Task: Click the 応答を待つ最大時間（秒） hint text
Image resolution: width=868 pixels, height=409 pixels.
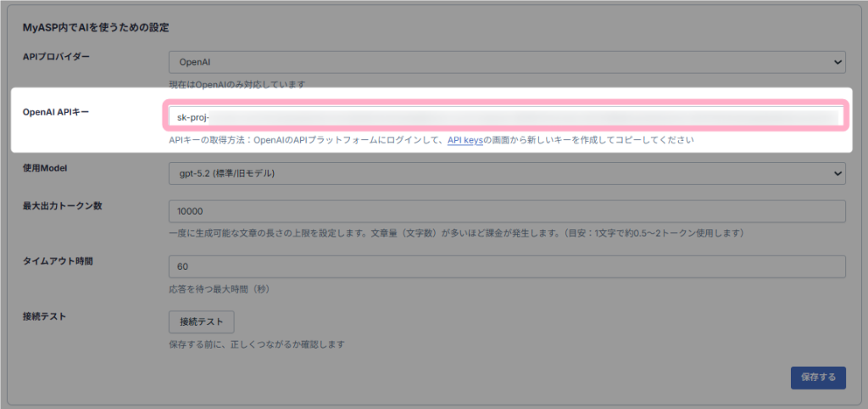Action: [220, 289]
